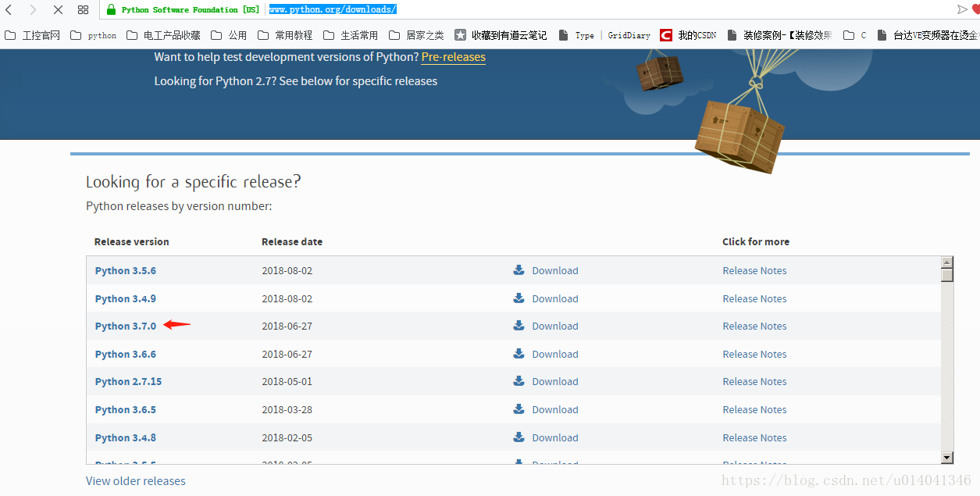
Task: Click the browser forward arrow
Action: (33, 9)
